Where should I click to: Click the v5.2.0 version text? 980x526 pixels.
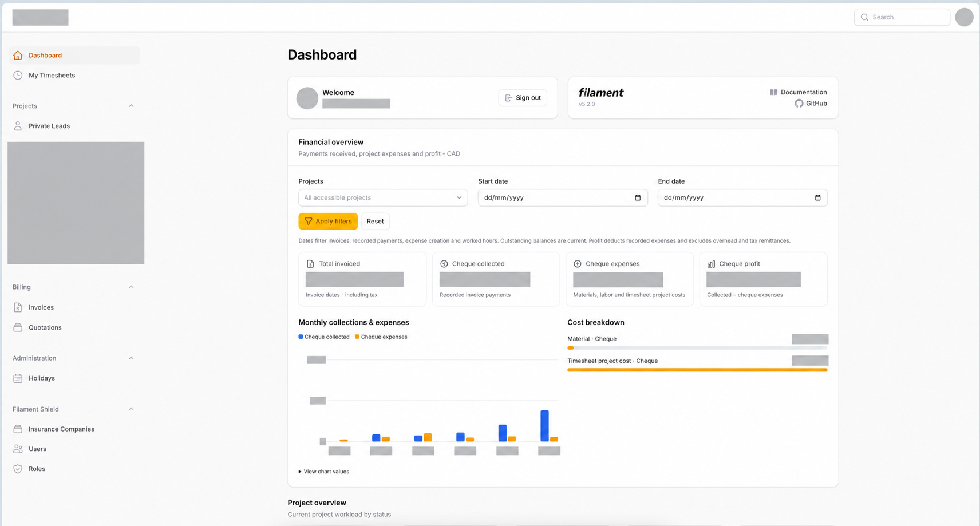click(x=587, y=104)
